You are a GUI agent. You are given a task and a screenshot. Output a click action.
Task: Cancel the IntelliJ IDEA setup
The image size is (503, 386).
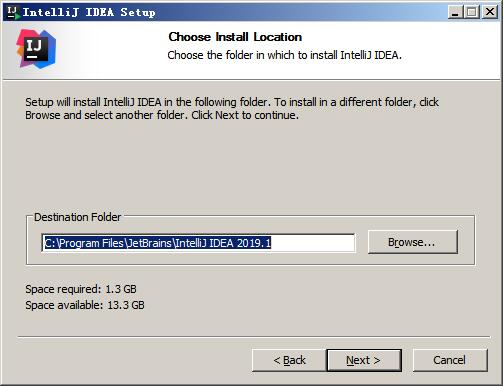450,360
